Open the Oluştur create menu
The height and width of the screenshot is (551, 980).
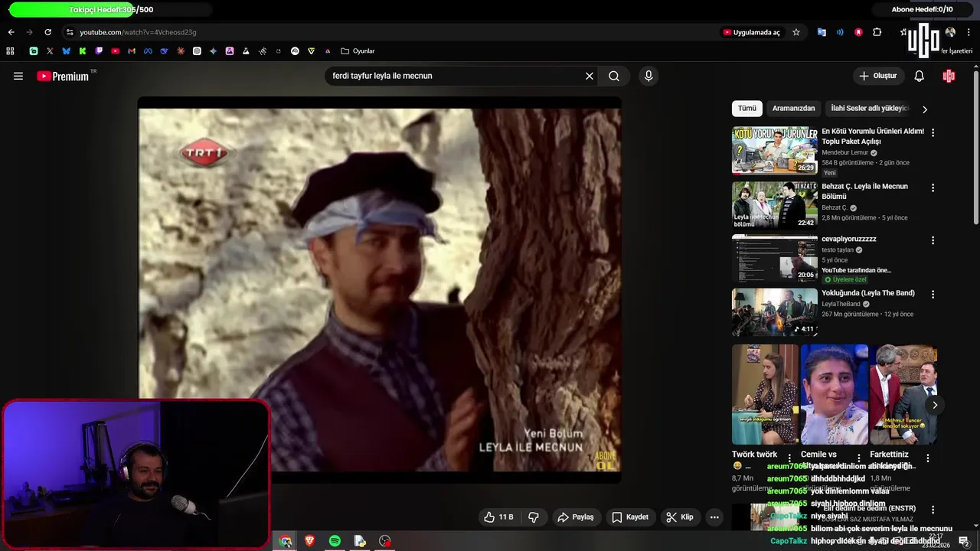click(878, 76)
